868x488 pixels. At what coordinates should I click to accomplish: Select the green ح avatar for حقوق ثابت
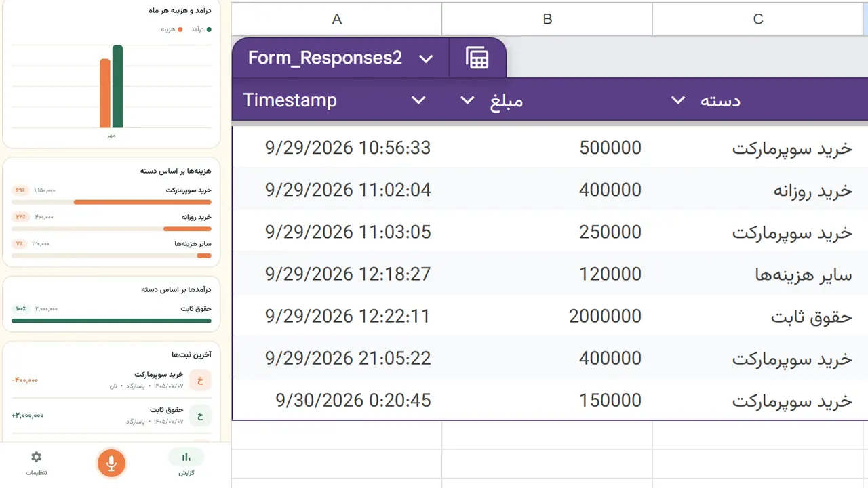200,415
